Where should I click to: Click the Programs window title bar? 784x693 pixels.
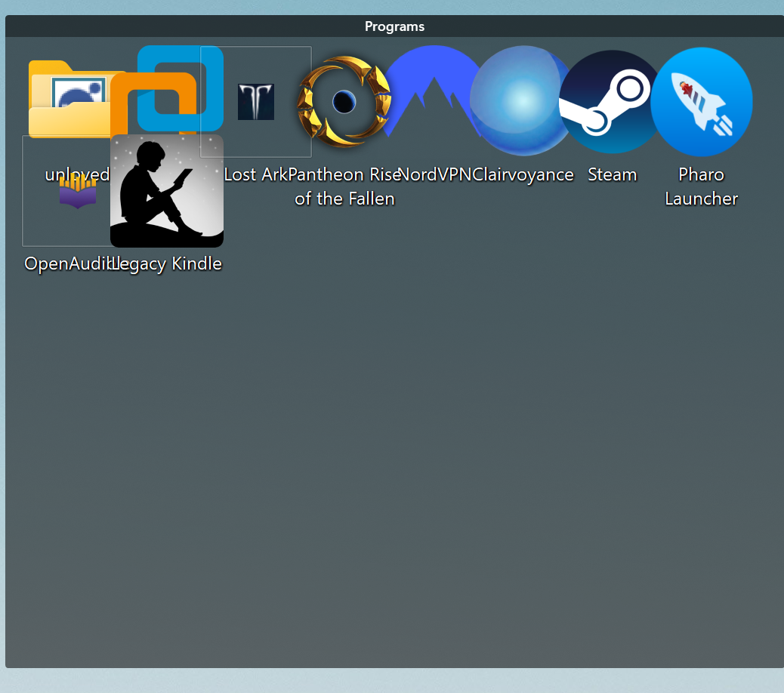394,26
